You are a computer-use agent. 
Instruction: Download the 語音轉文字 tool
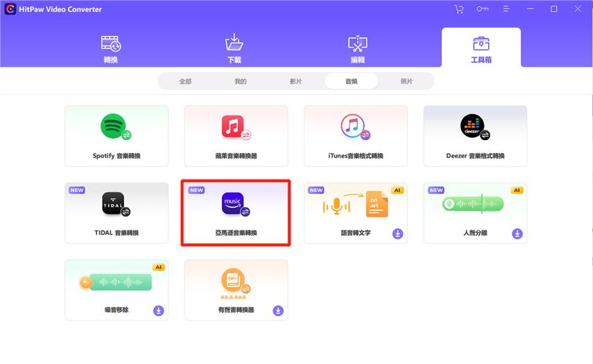click(397, 234)
